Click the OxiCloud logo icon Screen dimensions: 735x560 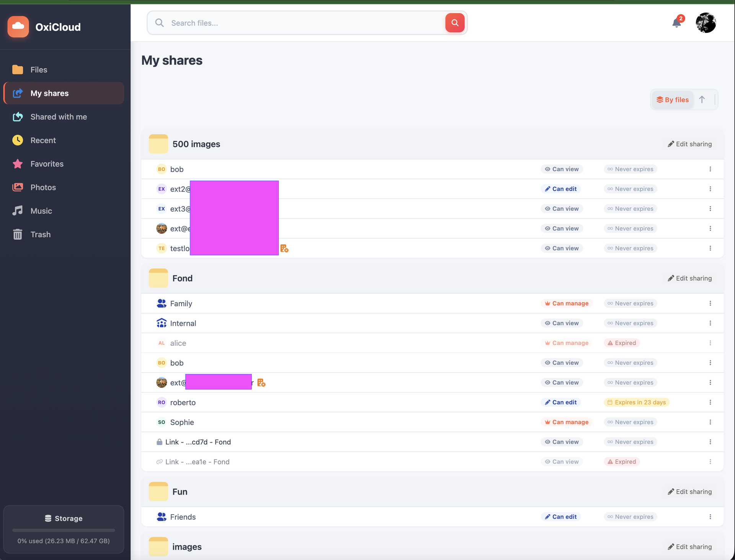coord(18,27)
